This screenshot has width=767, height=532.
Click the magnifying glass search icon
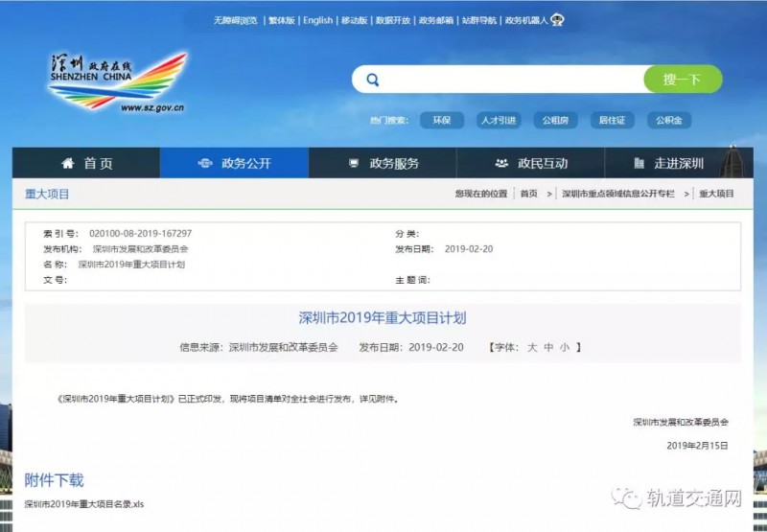[x=373, y=80]
